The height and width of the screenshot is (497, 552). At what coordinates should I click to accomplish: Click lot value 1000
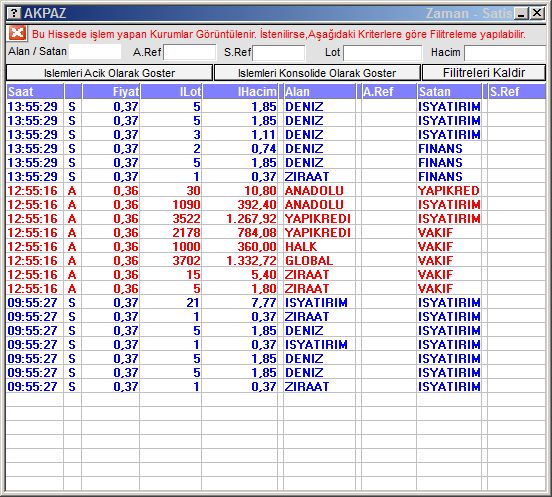coord(186,246)
